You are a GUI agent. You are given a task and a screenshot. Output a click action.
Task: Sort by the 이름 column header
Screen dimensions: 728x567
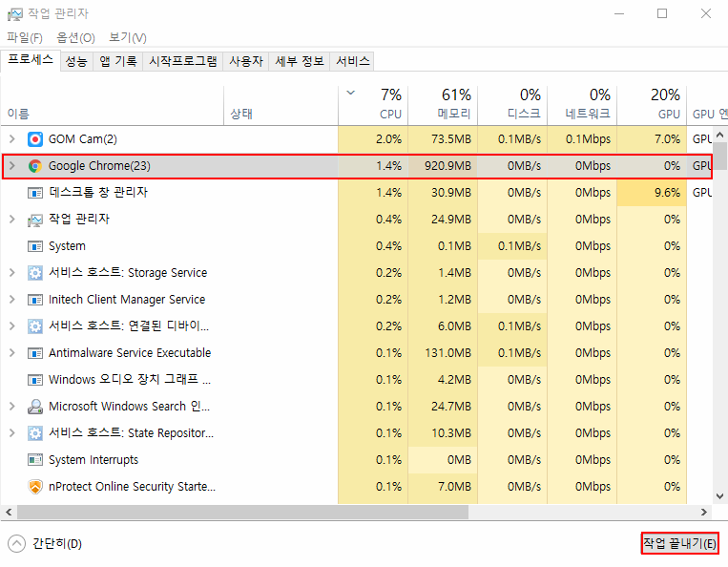[113, 105]
